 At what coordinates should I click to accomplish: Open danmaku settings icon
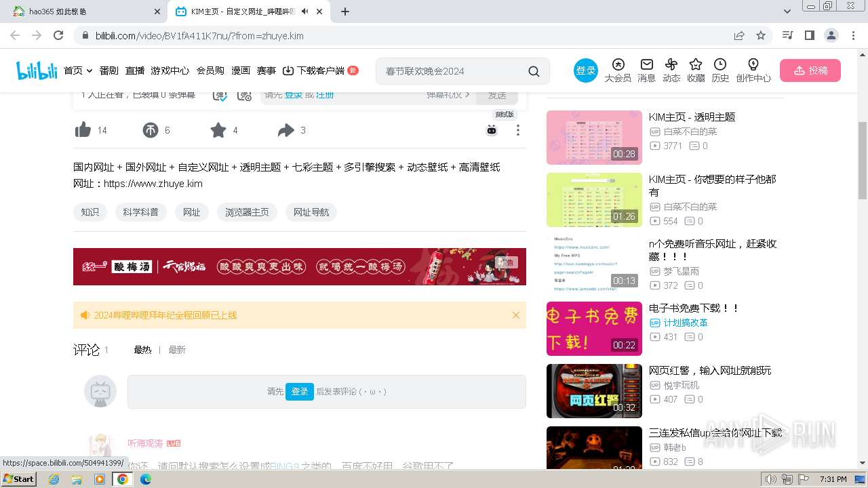245,96
